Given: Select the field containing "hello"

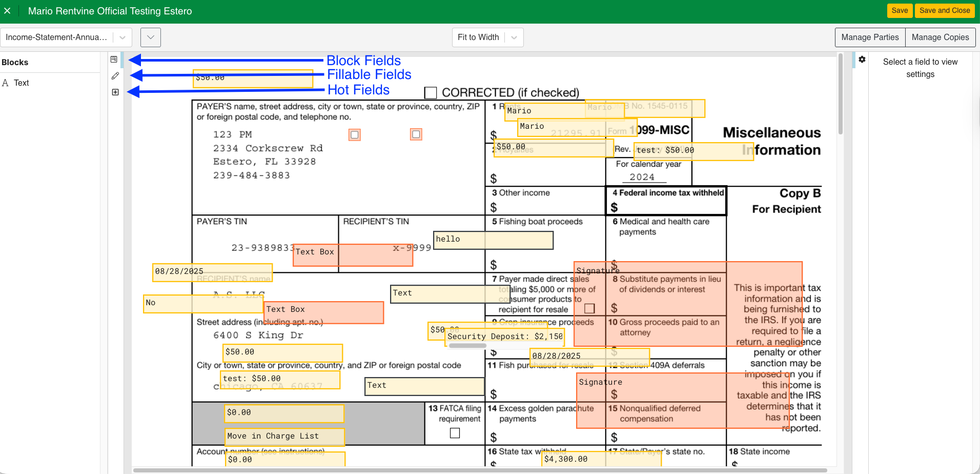Looking at the screenshot, I should point(493,240).
